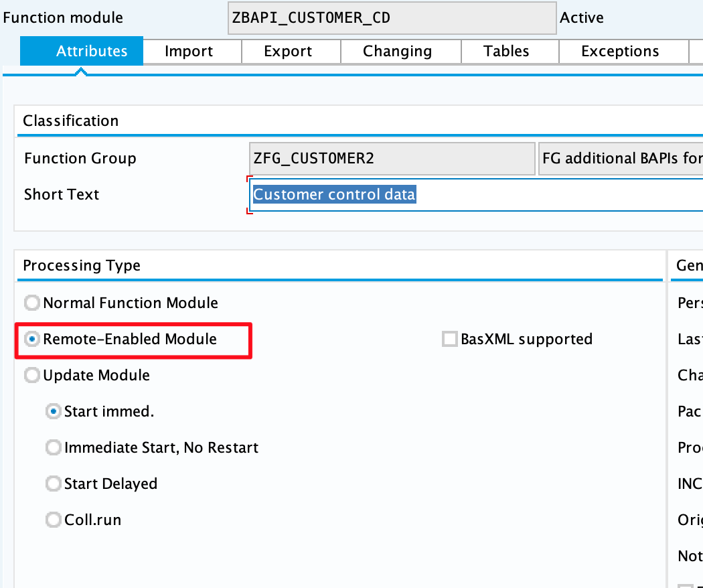
Task: Click the Processing Type section header
Action: coord(82,265)
